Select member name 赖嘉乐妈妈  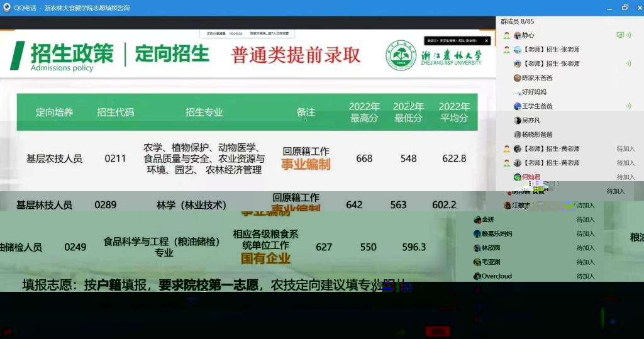pyautogui.click(x=497, y=234)
